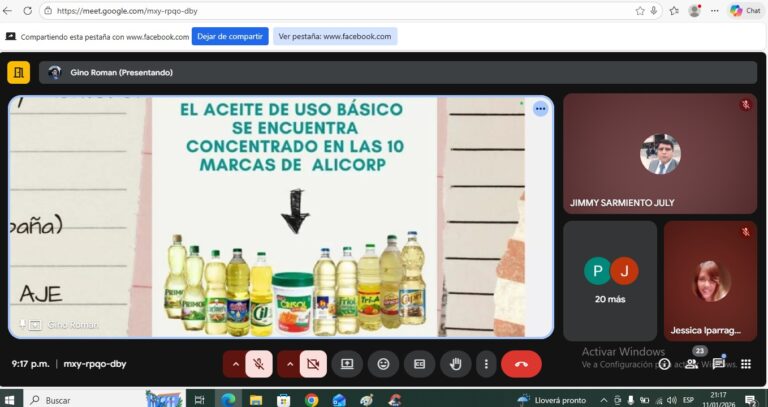Click the present screen button
Image resolution: width=768 pixels, height=407 pixels.
[x=347, y=364]
